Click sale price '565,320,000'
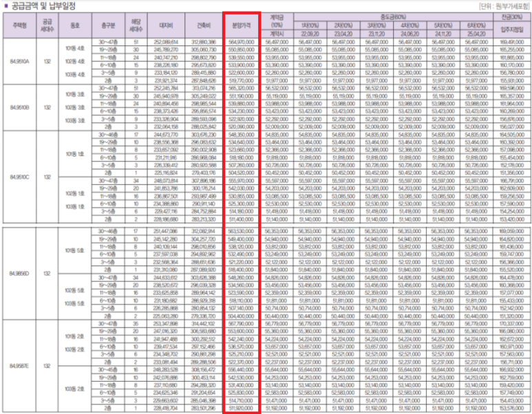 pyautogui.click(x=242, y=88)
